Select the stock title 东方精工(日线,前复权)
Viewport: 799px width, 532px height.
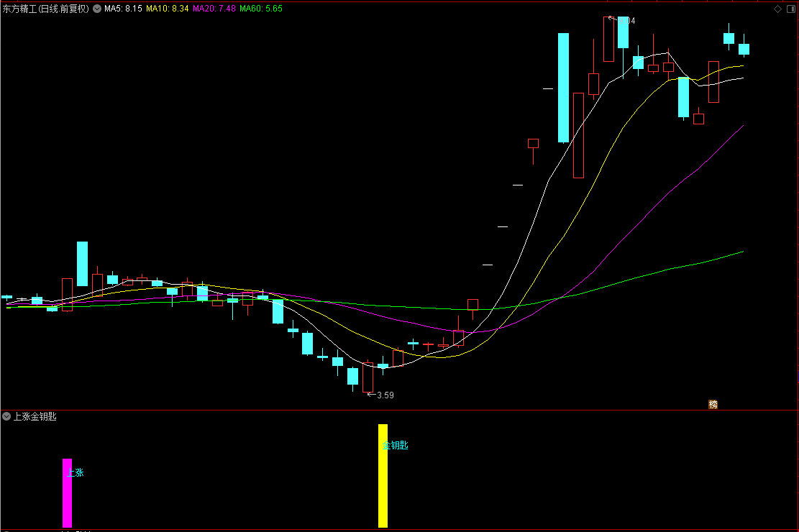pyautogui.click(x=46, y=9)
